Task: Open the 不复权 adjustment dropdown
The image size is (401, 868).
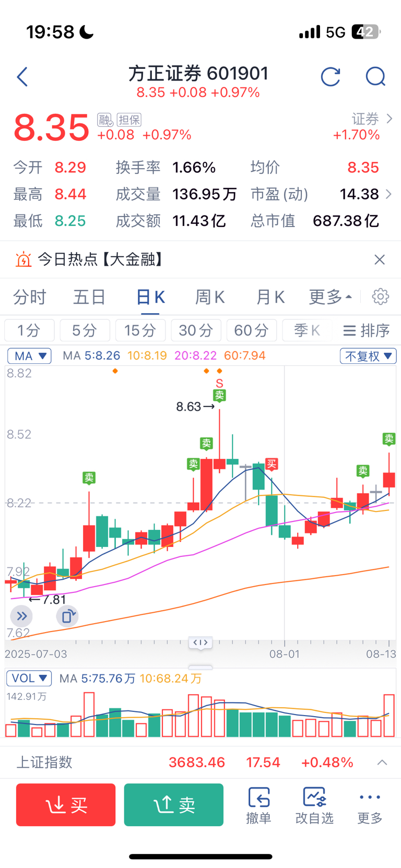Action: point(368,356)
